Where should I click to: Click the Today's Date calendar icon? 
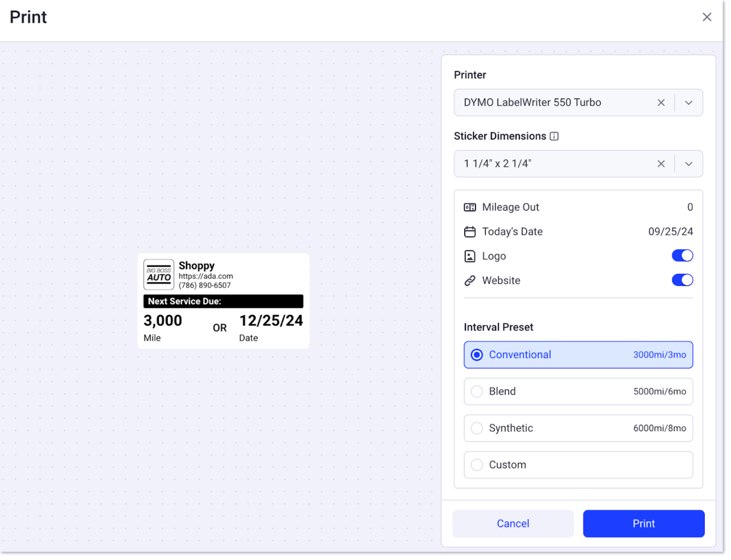470,232
